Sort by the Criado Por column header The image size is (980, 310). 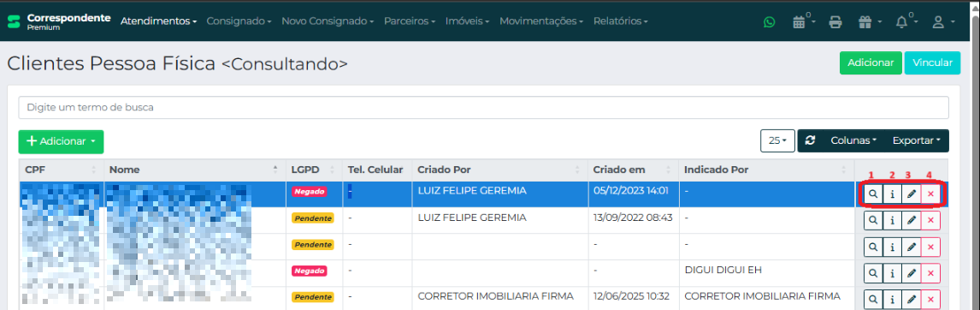499,170
